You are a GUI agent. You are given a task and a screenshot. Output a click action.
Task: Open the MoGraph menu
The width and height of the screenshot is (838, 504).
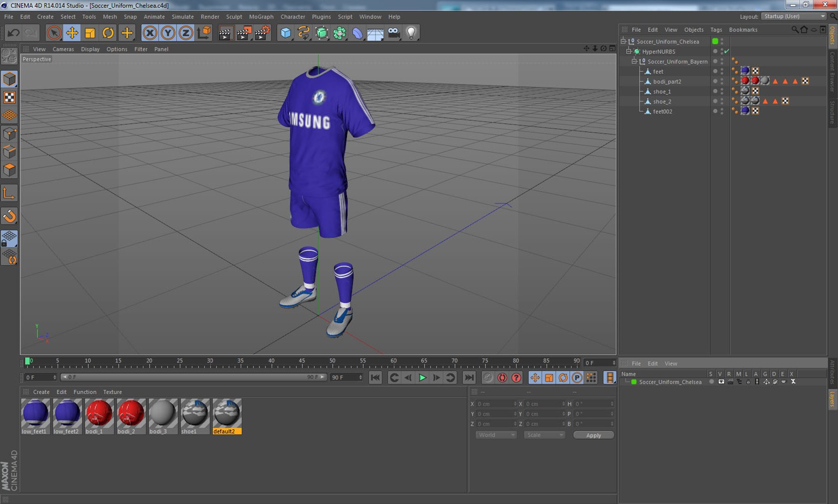[x=261, y=17]
